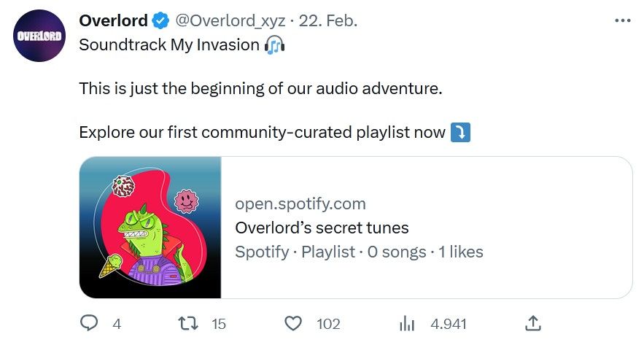The image size is (644, 353).
Task: Click the blue verified badge
Action: pos(161,20)
